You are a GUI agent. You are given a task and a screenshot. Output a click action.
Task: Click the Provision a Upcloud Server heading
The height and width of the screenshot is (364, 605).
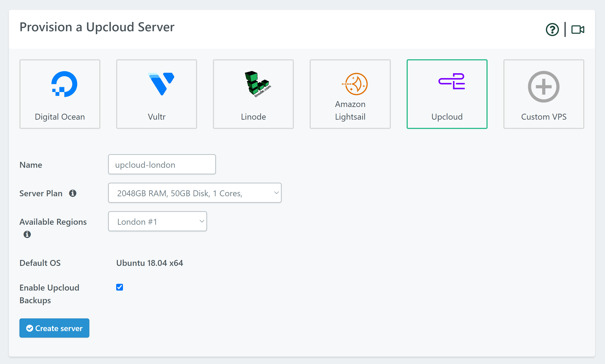coord(97,27)
